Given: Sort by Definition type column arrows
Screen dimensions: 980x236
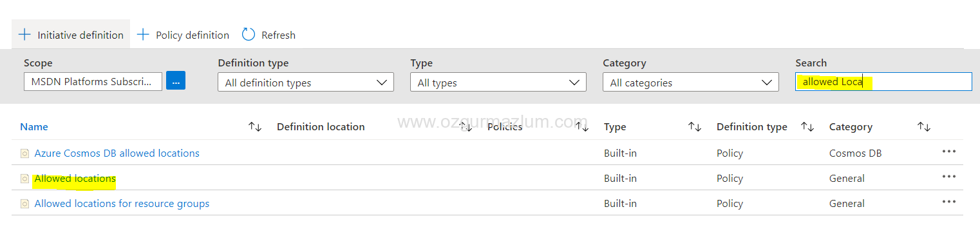Looking at the screenshot, I should click(807, 127).
